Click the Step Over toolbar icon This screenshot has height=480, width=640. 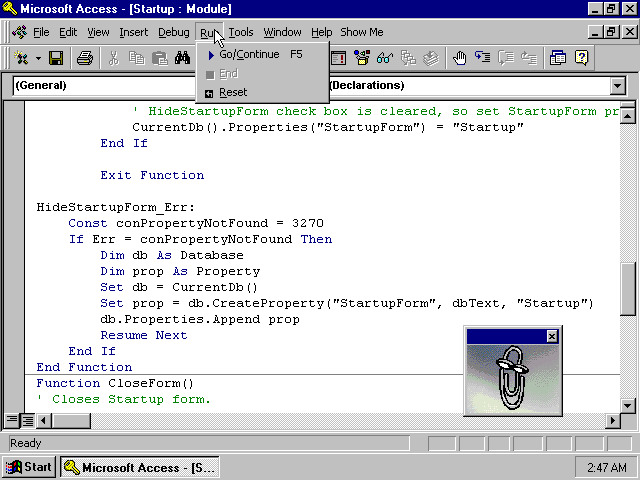pos(506,58)
